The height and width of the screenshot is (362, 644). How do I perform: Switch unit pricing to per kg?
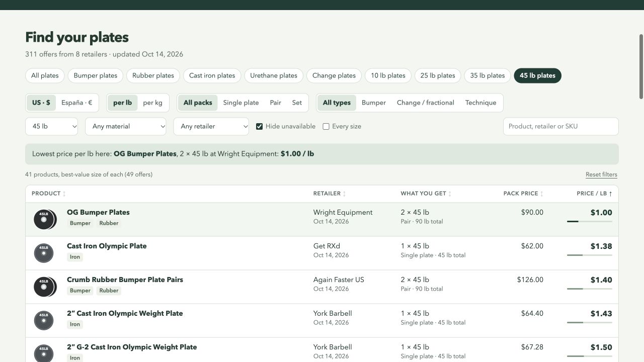click(x=152, y=103)
